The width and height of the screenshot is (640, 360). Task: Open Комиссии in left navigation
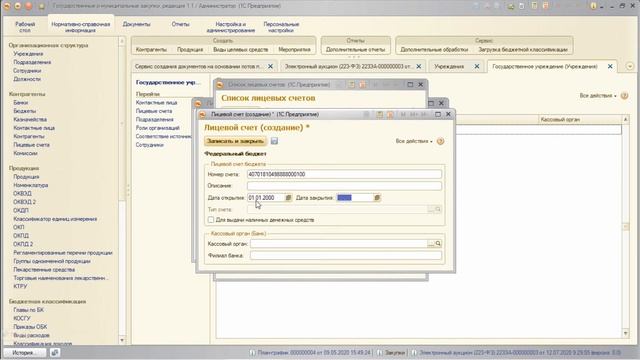25,153
